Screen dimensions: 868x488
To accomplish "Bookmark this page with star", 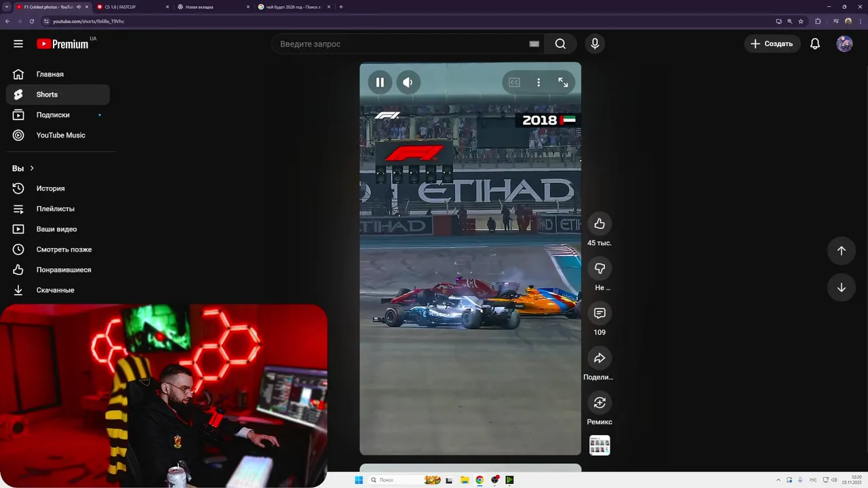I will pyautogui.click(x=801, y=21).
